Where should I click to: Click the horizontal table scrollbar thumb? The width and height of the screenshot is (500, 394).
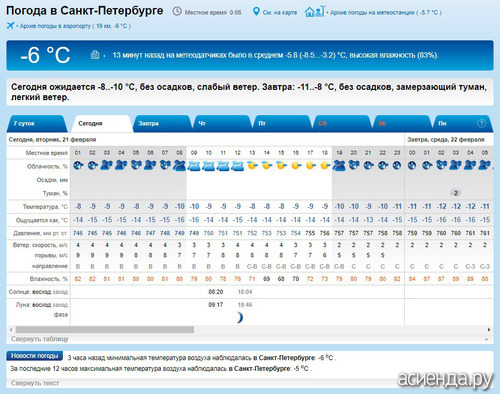(105, 329)
